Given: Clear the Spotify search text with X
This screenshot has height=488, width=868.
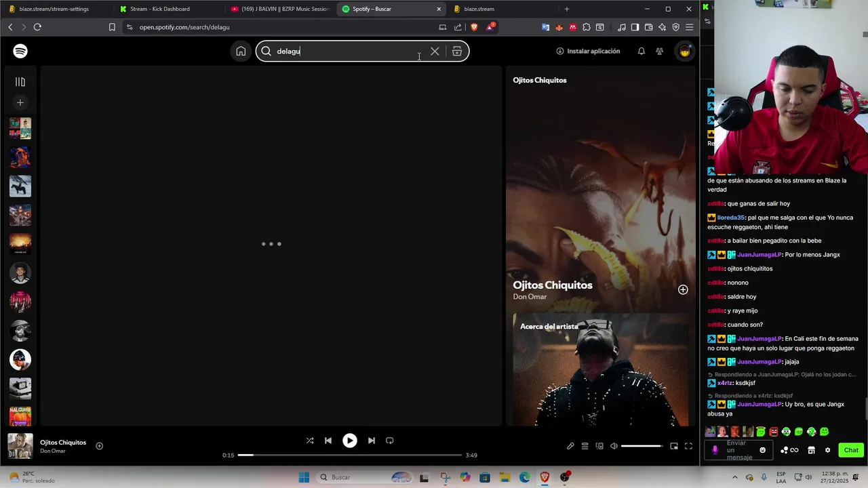Looking at the screenshot, I should (x=435, y=52).
